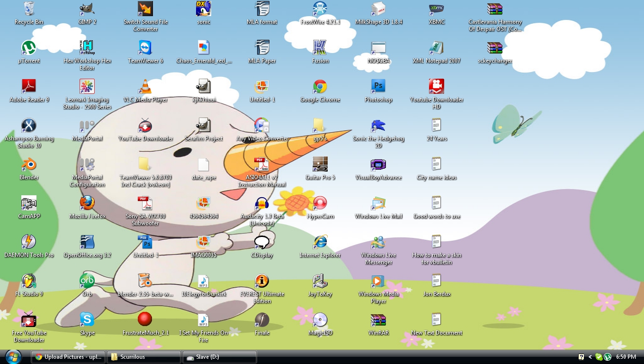Select the Fusion shortcut icon

click(x=320, y=47)
